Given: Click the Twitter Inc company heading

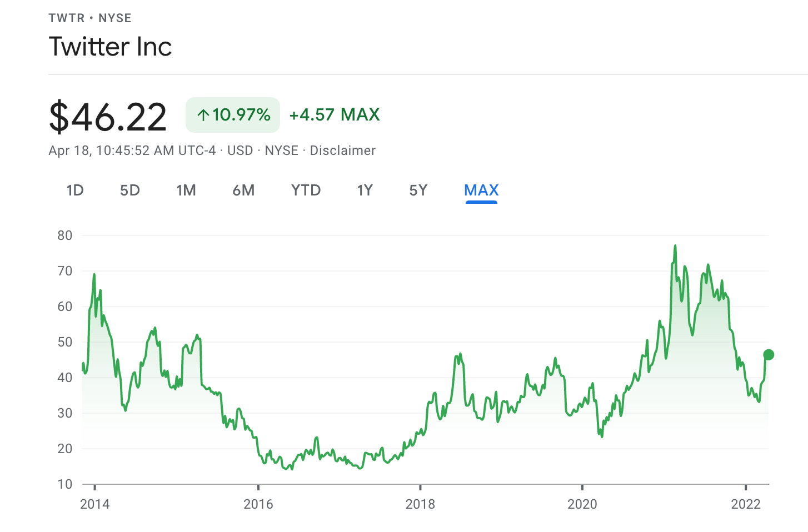Looking at the screenshot, I should tap(111, 46).
